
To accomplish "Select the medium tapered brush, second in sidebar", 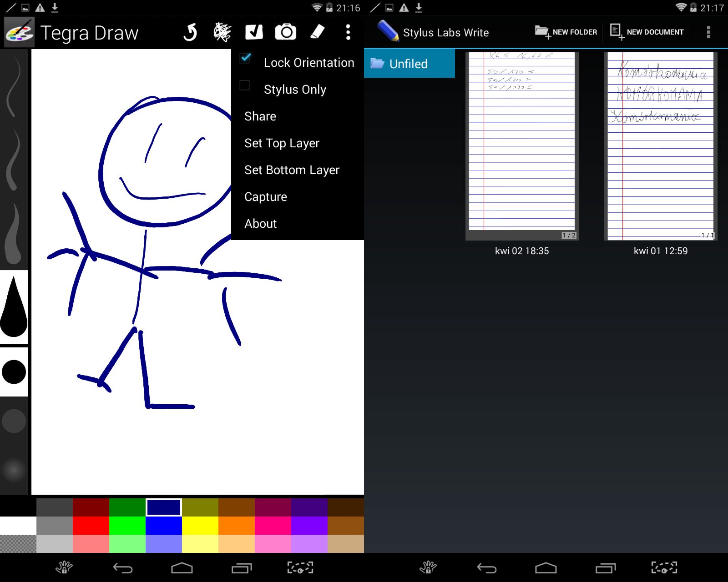I will click(x=14, y=159).
